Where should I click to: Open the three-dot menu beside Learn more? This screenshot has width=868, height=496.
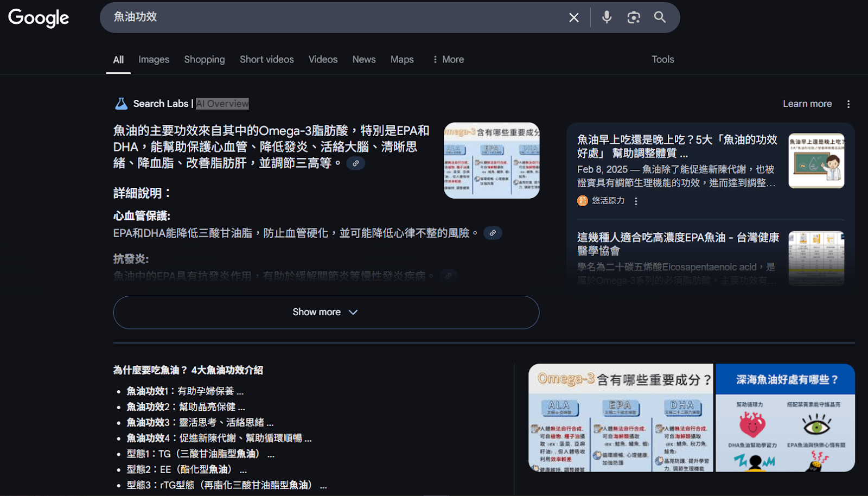(848, 103)
